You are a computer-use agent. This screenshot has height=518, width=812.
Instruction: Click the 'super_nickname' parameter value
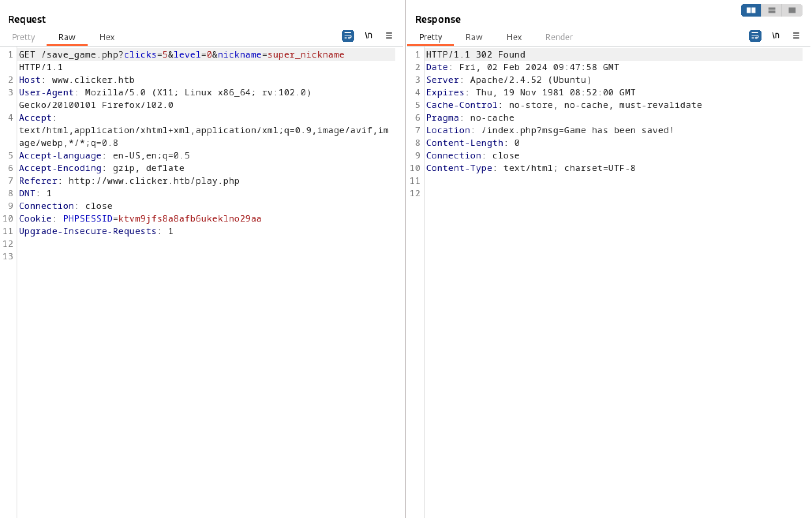tap(306, 54)
